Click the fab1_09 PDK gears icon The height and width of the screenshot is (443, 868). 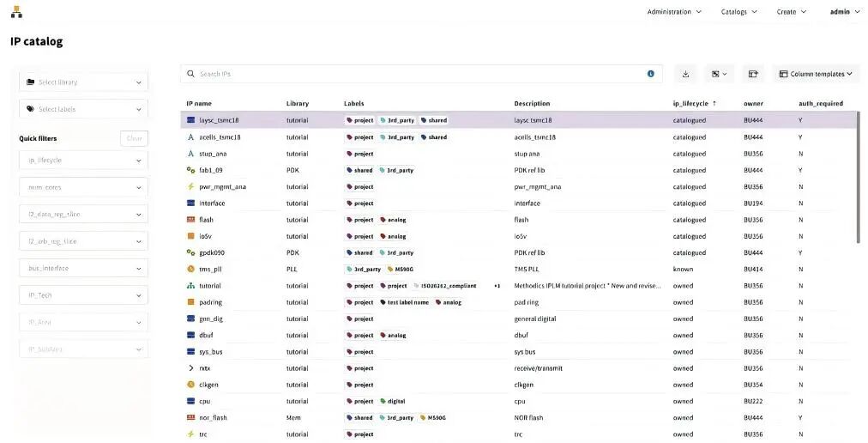pos(191,170)
